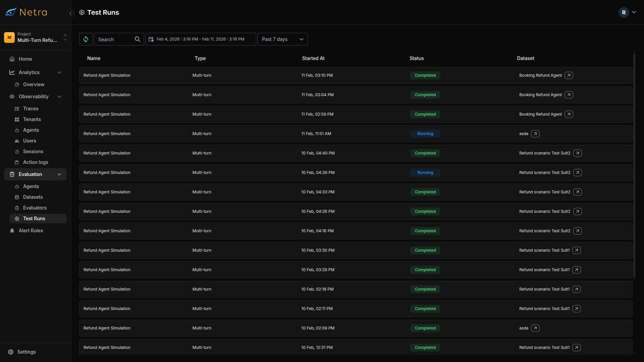
Task: Open dataset link for 04:16 PM run
Action: pyautogui.click(x=578, y=231)
